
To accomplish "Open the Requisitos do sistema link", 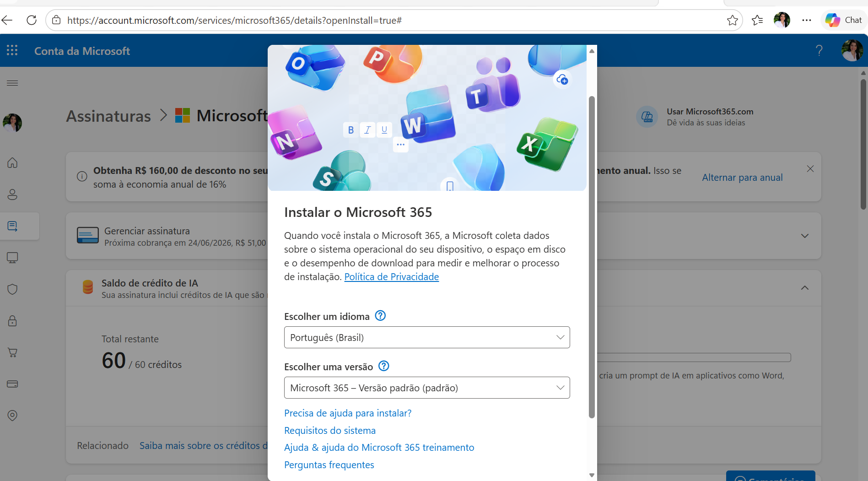I will tap(330, 431).
